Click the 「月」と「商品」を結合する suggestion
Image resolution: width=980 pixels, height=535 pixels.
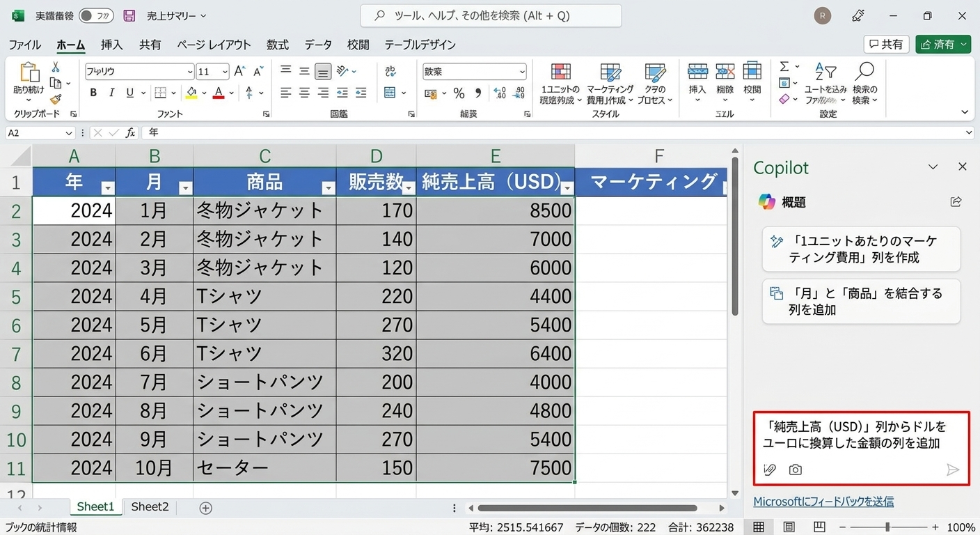(861, 301)
